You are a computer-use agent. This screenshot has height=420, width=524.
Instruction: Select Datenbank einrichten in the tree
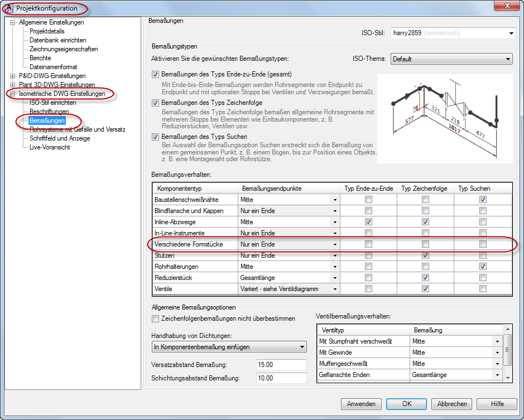(58, 40)
